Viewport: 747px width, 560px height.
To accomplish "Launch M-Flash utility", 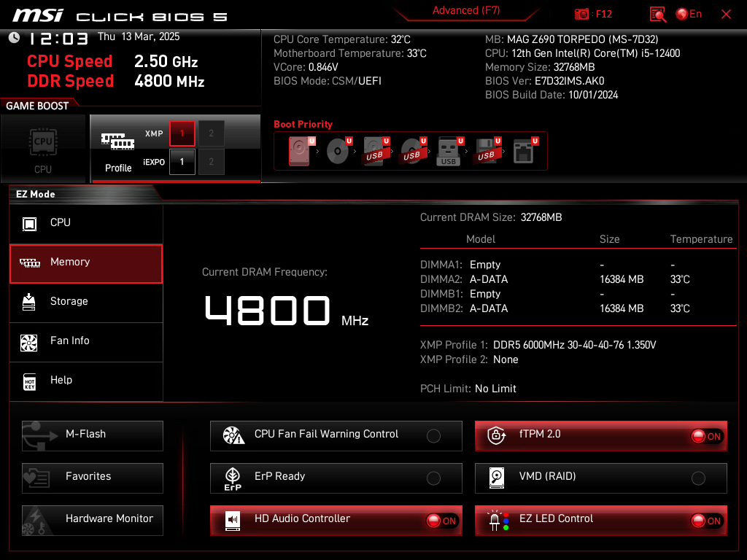I will coord(93,436).
